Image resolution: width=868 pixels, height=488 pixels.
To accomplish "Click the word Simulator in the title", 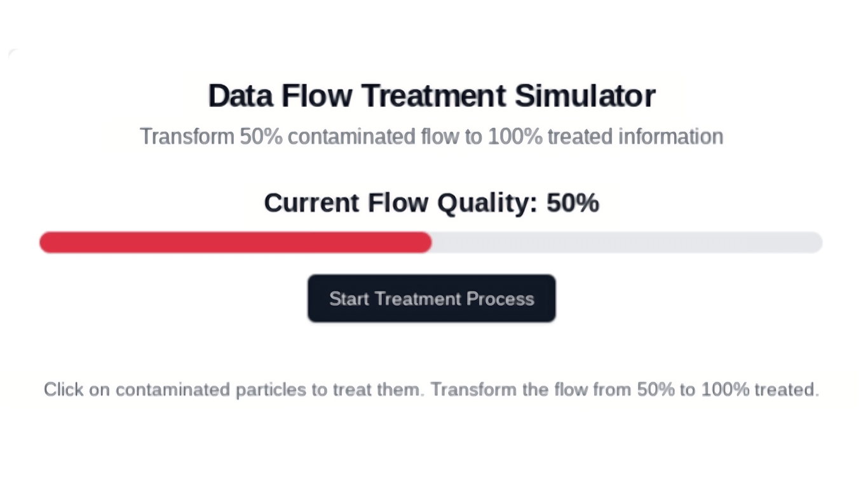I will [x=585, y=96].
